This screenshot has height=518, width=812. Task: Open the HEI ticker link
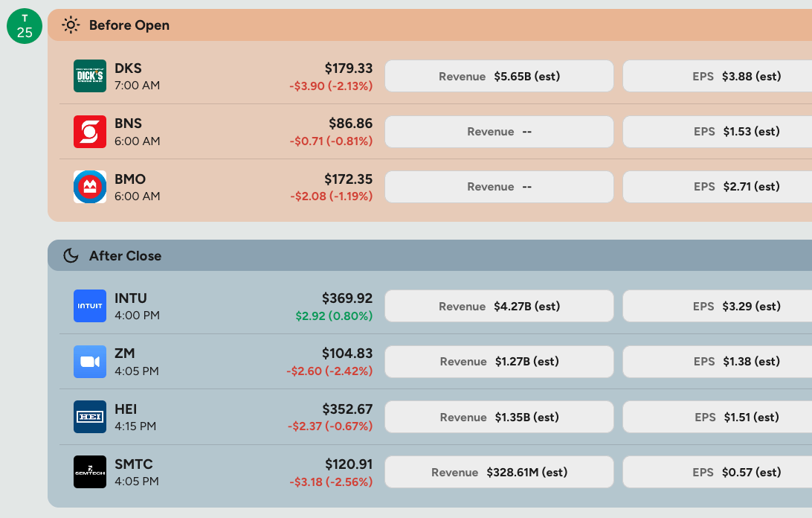point(126,409)
